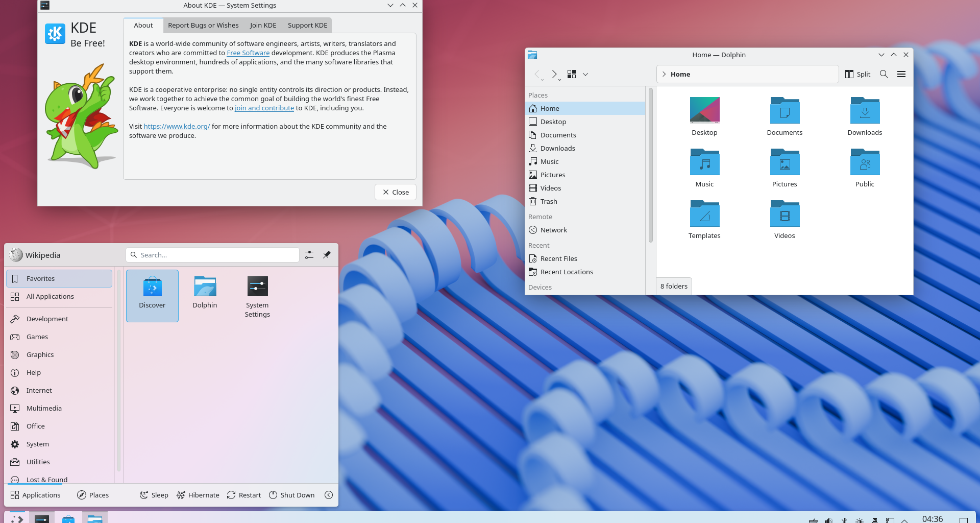Image resolution: width=980 pixels, height=523 pixels.
Task: Open the search filter settings in launcher
Action: point(309,254)
